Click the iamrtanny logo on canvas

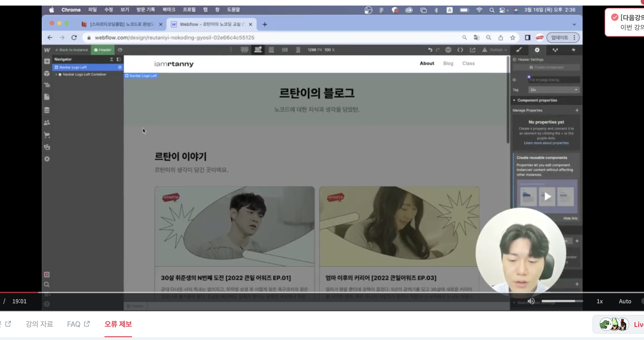pyautogui.click(x=174, y=64)
